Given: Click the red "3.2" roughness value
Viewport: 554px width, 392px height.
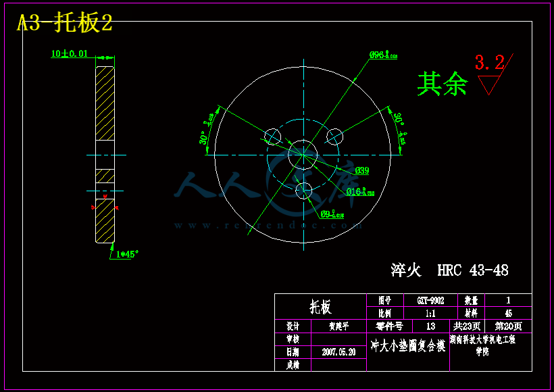Looking at the screenshot, I should click(x=489, y=63).
